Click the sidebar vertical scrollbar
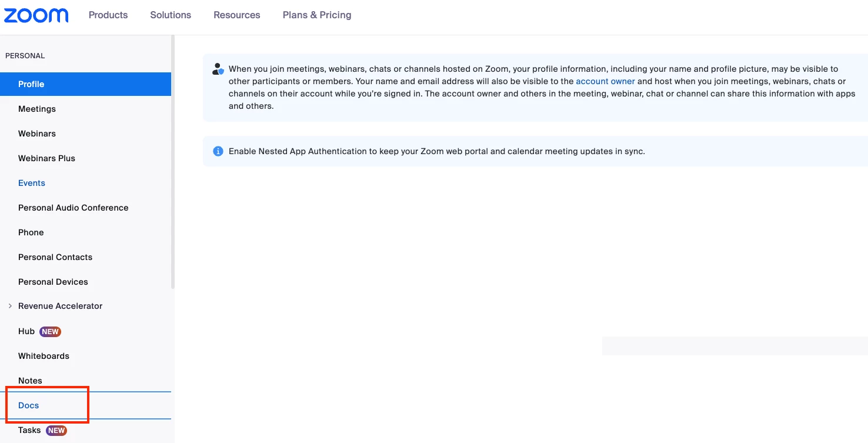This screenshot has height=443, width=868. (x=173, y=162)
